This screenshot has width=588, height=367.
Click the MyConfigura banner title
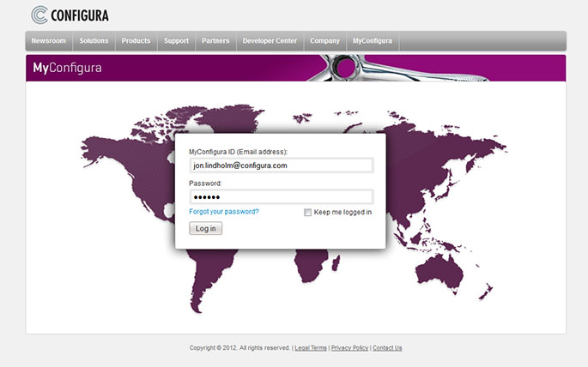(x=68, y=68)
